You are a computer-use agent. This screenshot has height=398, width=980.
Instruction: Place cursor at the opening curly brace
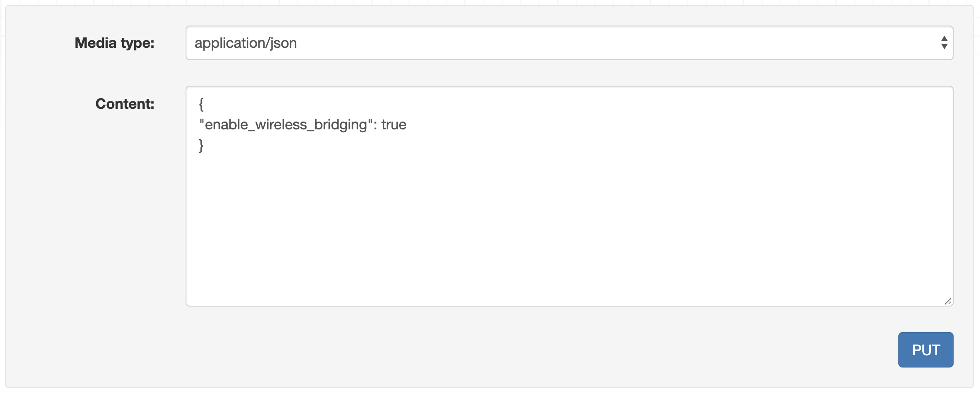click(201, 105)
